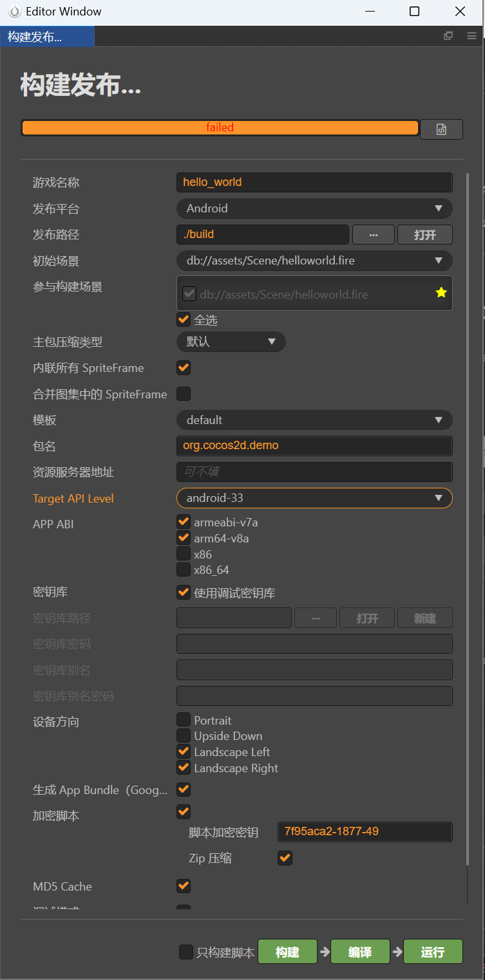Click the 资源服务器地址 input field

click(x=314, y=472)
